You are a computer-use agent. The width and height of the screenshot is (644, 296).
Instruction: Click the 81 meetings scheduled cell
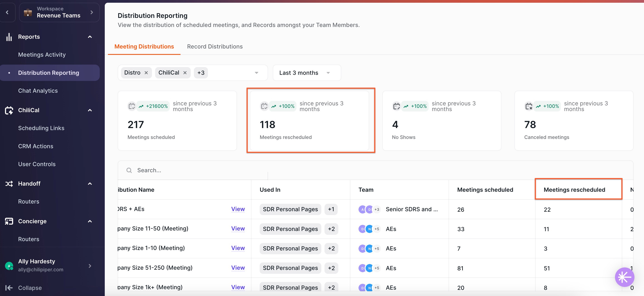point(460,268)
